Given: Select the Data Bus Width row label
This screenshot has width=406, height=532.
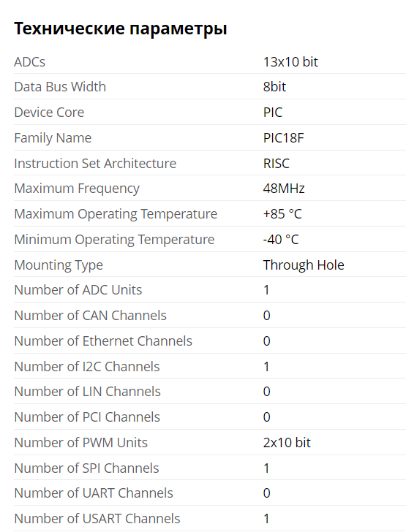Looking at the screenshot, I should [60, 87].
